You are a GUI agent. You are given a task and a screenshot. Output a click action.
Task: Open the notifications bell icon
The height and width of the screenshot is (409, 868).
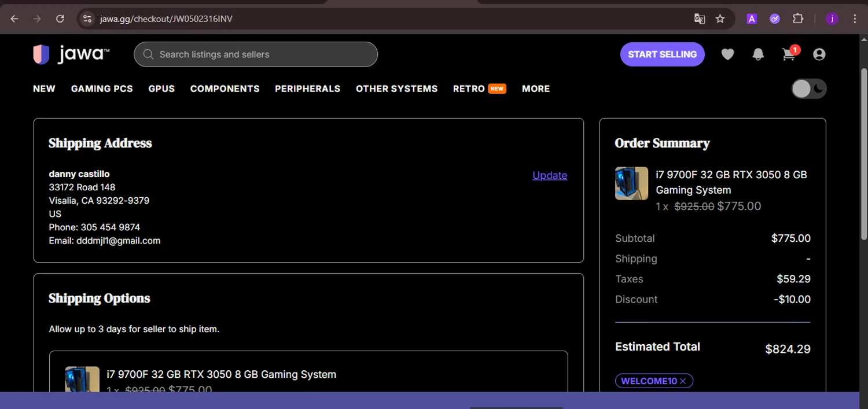pyautogui.click(x=758, y=54)
